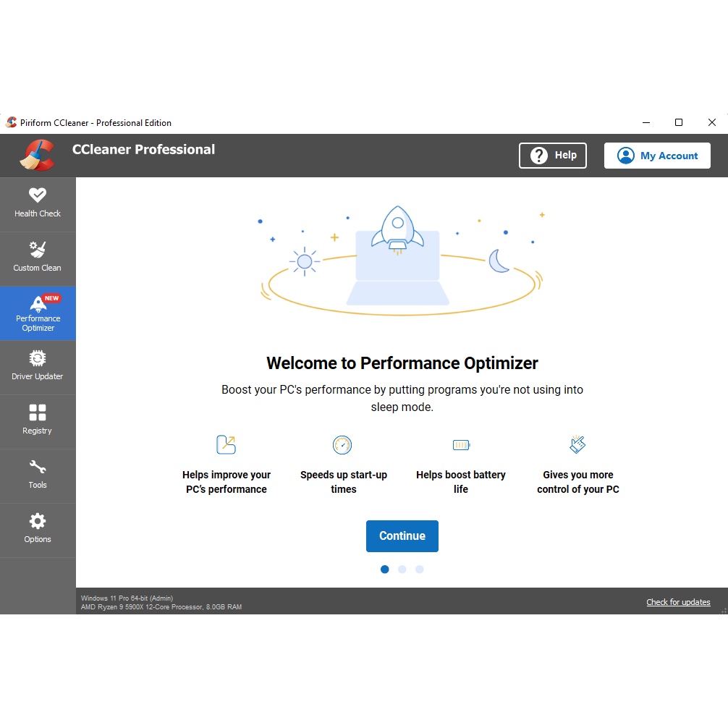Open the Health Check heart icon
Image resolution: width=728 pixels, height=728 pixels.
click(x=38, y=195)
